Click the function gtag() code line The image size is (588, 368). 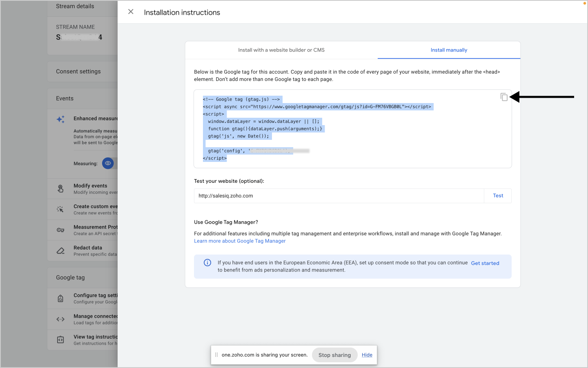pos(265,129)
